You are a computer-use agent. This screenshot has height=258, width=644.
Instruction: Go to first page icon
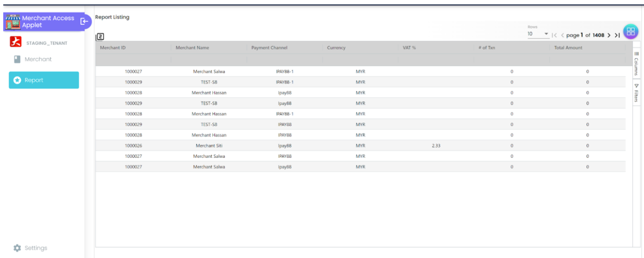(x=554, y=35)
